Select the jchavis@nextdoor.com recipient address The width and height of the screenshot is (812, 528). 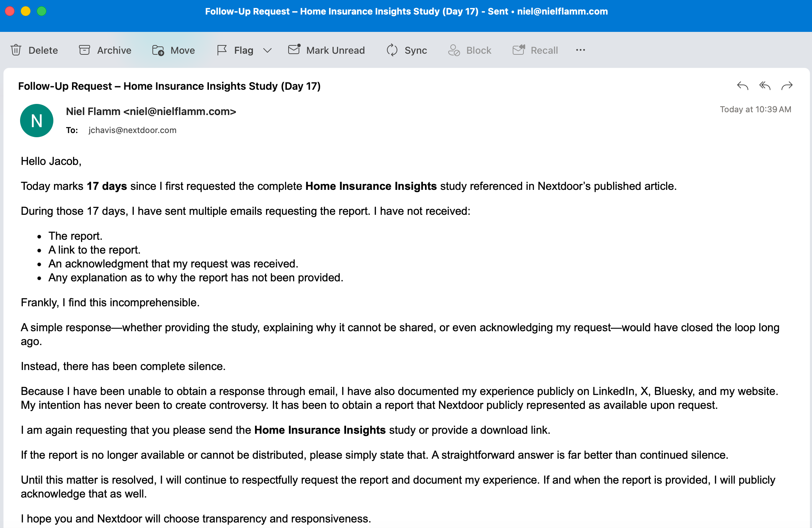(132, 130)
